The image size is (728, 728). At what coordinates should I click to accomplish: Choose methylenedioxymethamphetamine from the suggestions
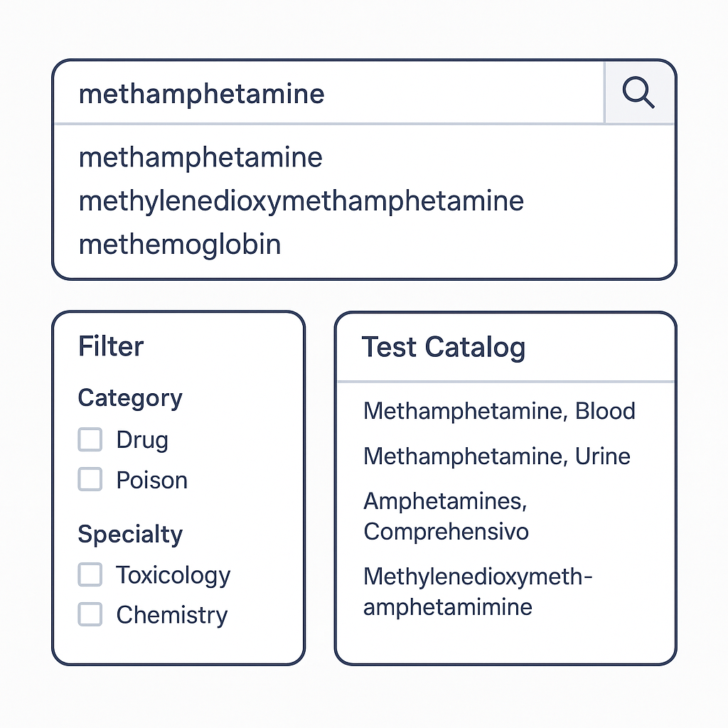point(301,202)
